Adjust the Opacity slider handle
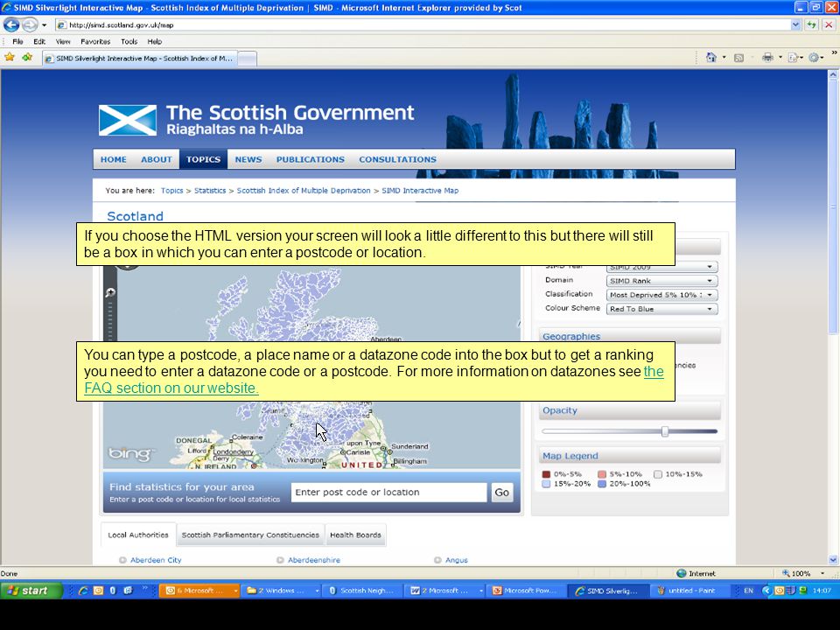The height and width of the screenshot is (630, 840). pos(665,431)
